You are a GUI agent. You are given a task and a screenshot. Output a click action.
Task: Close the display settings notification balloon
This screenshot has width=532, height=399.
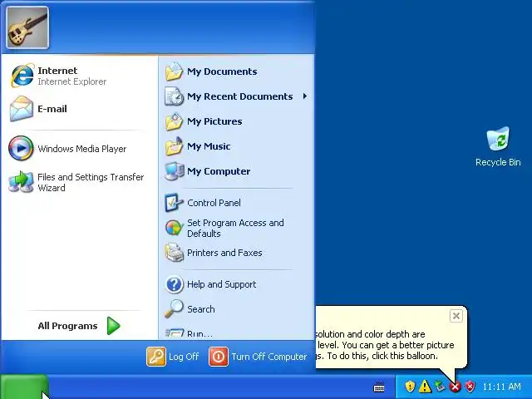point(456,316)
